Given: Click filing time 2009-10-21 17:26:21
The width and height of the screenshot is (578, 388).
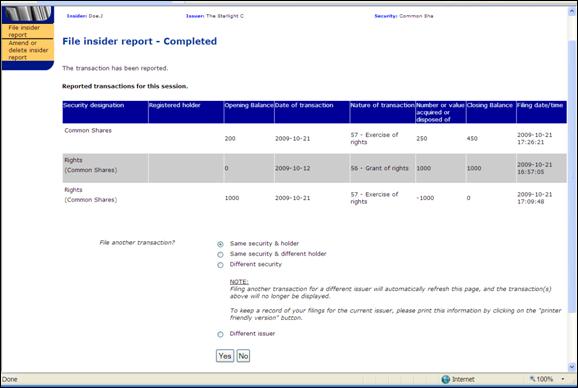Looking at the screenshot, I should pyautogui.click(x=535, y=139).
